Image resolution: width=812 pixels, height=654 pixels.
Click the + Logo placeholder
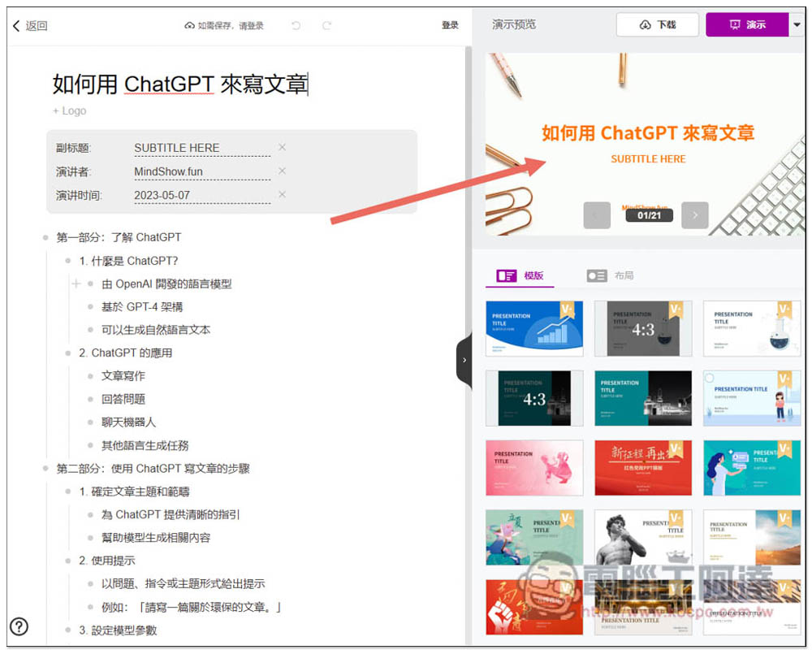click(x=69, y=110)
